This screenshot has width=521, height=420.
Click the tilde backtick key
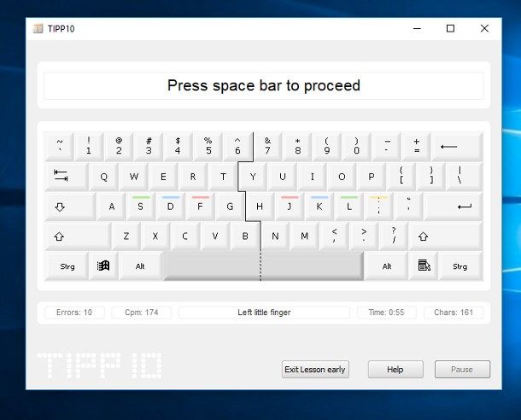pyautogui.click(x=60, y=147)
